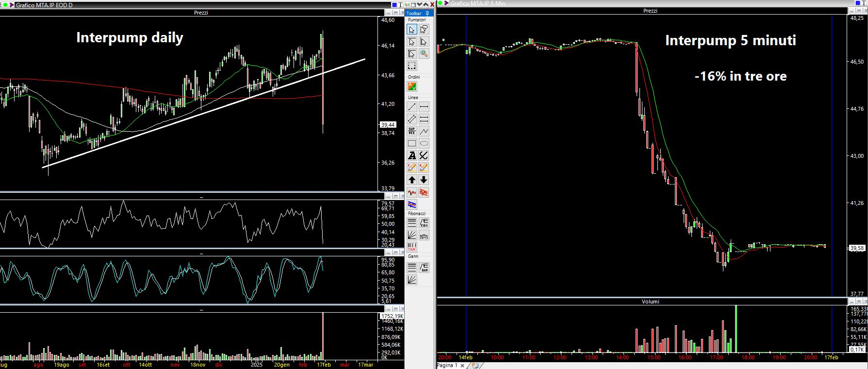This screenshot has height=369, width=868.
Task: Insert a down arrow marker
Action: coord(424,180)
